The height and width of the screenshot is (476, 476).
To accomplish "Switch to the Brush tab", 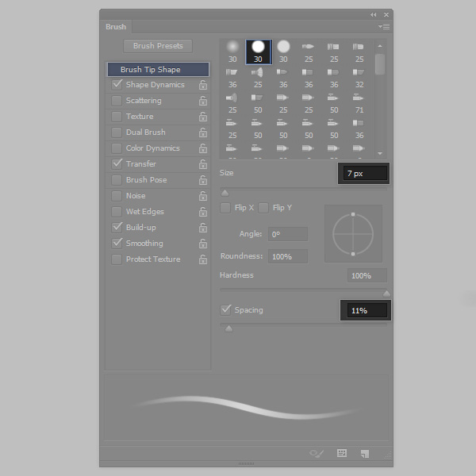I will 116,27.
